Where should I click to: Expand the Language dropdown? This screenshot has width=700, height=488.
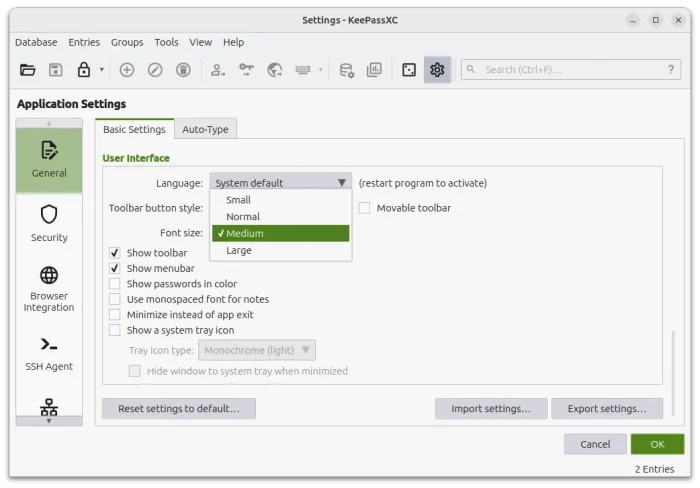[280, 183]
